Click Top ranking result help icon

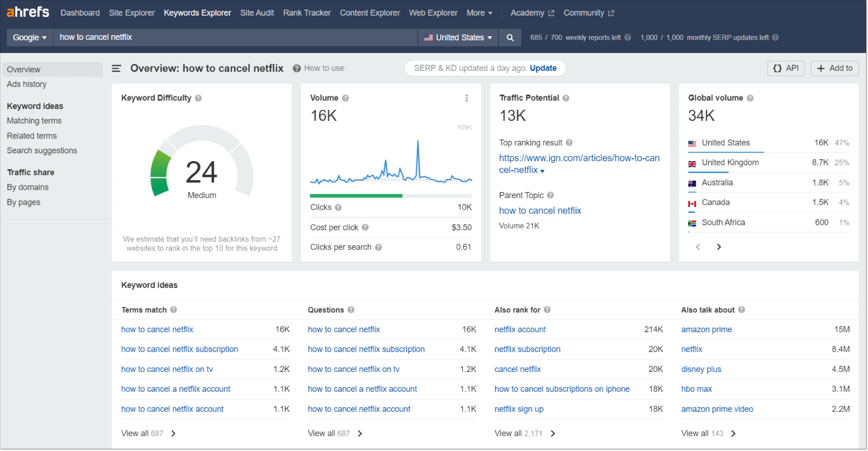(x=569, y=143)
